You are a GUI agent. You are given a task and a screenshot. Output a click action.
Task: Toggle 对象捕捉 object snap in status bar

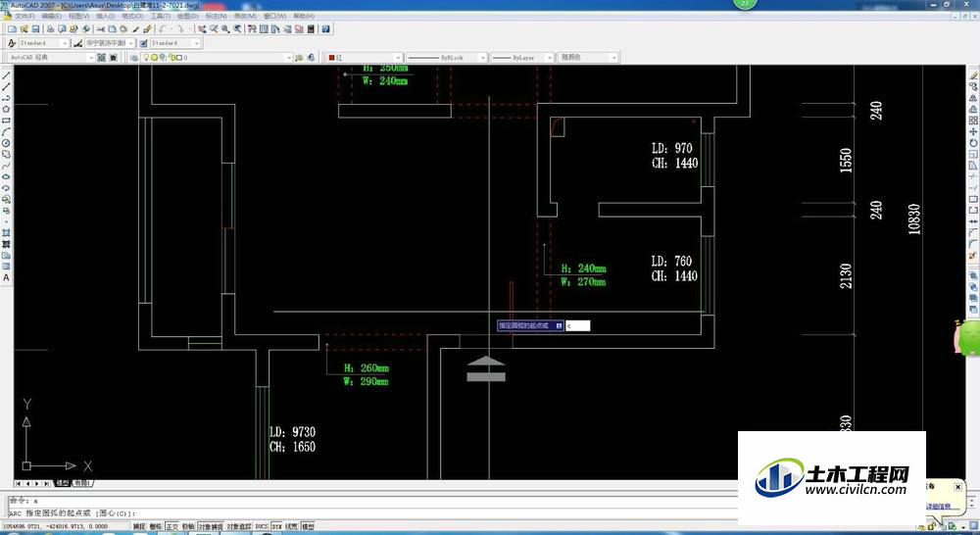(211, 527)
